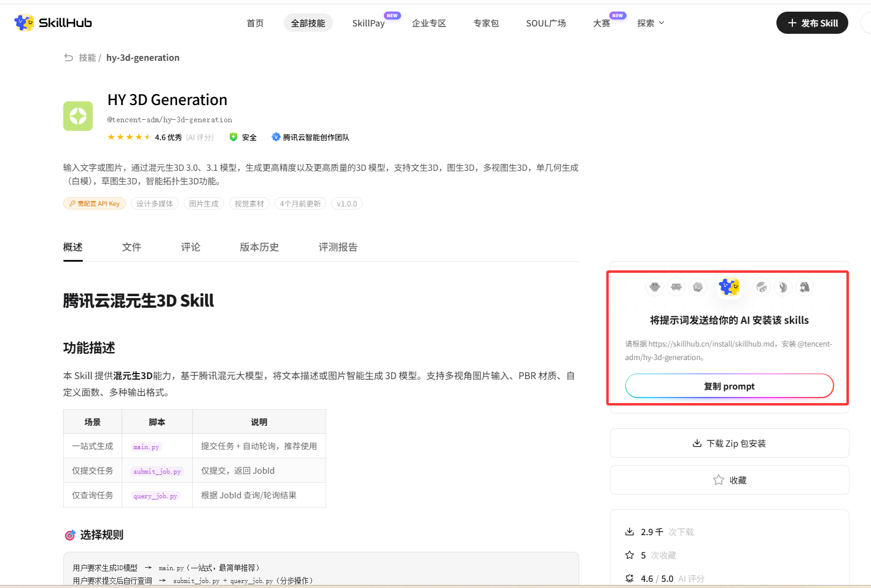Click the 功能描述 heading
Viewport: 871px width, 588px height.
click(x=89, y=348)
